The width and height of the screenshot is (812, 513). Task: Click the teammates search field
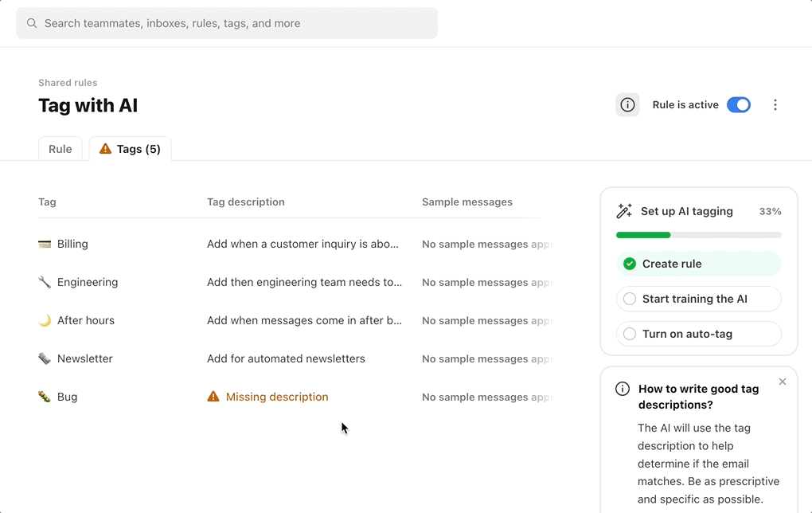(227, 23)
